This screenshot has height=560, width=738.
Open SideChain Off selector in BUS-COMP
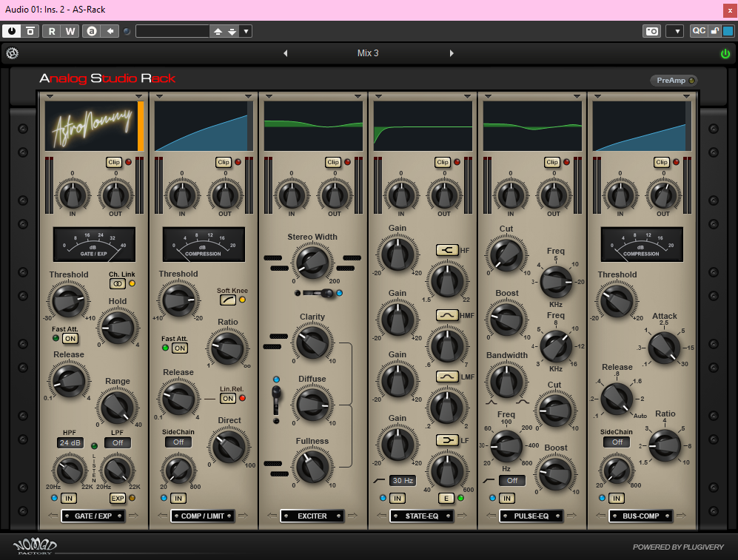(x=617, y=442)
